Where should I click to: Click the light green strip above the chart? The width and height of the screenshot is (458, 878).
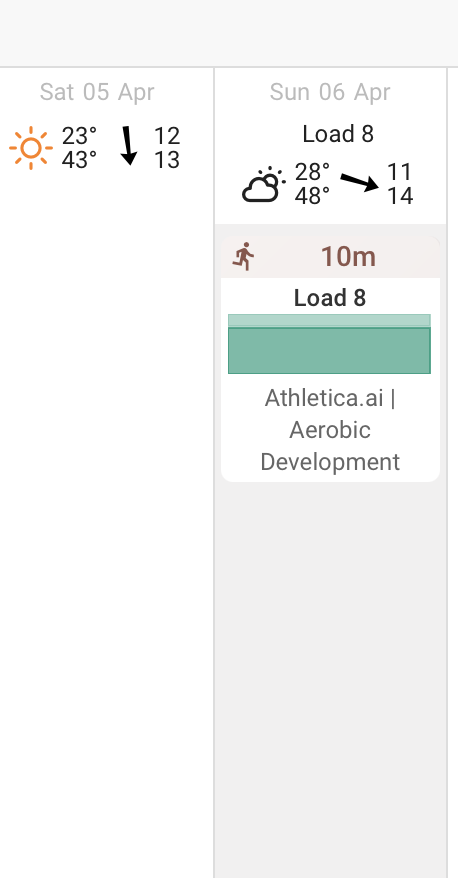pos(329,320)
